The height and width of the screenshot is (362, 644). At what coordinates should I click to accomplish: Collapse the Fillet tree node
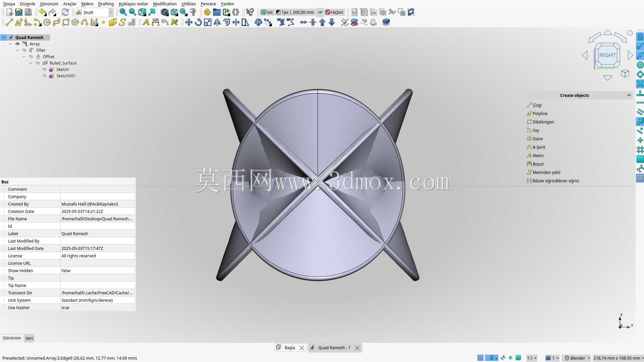click(x=17, y=50)
